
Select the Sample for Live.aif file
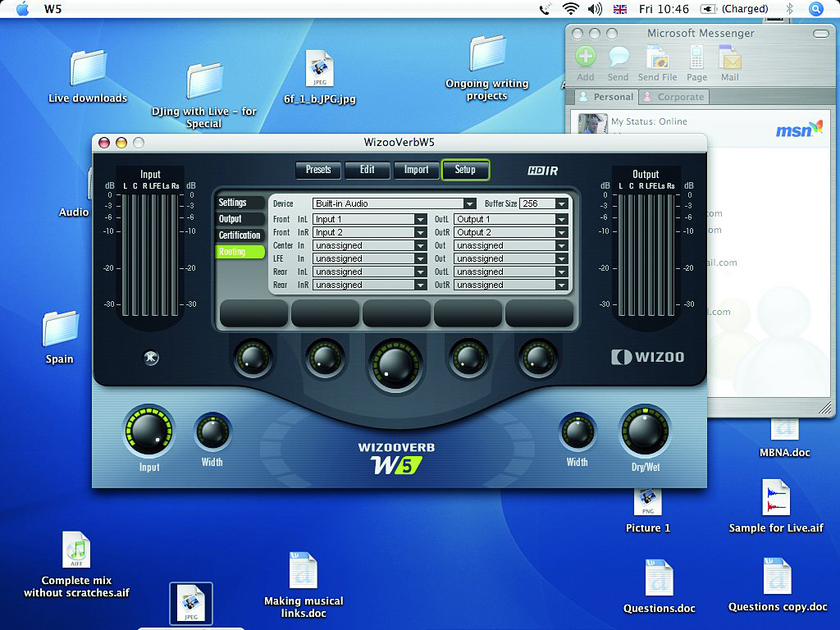coord(776,497)
